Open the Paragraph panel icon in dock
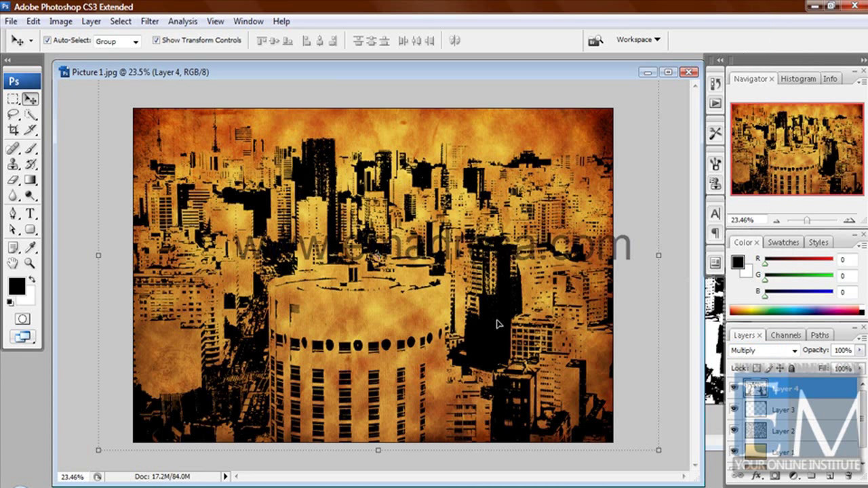The image size is (868, 488). point(715,233)
